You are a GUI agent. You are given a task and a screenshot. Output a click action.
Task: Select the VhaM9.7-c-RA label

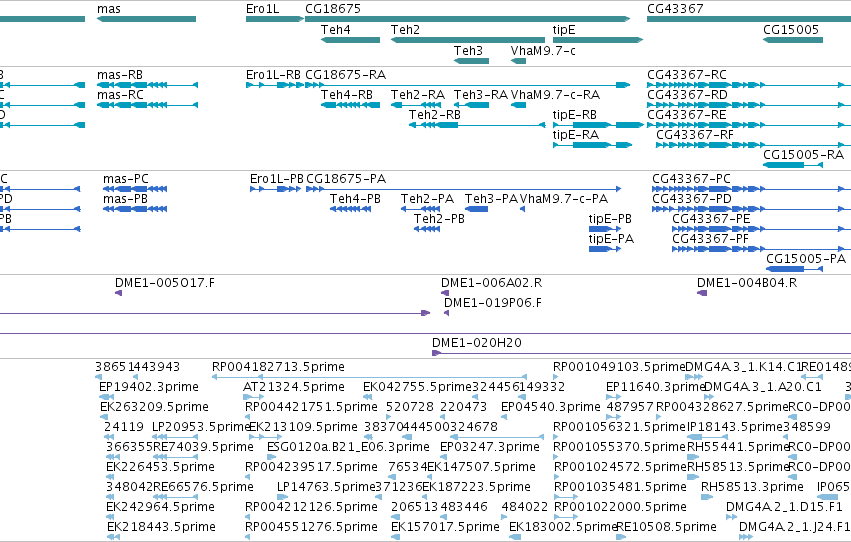(x=555, y=95)
